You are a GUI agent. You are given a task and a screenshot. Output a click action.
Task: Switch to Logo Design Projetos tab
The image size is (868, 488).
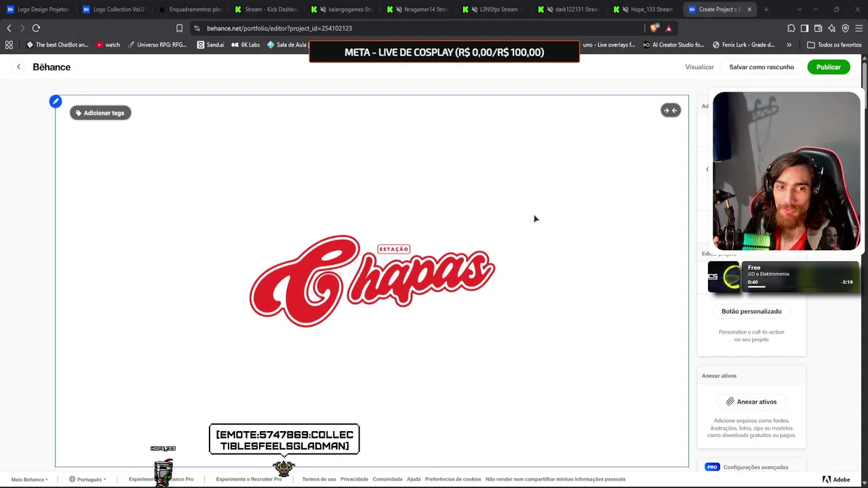coord(38,9)
